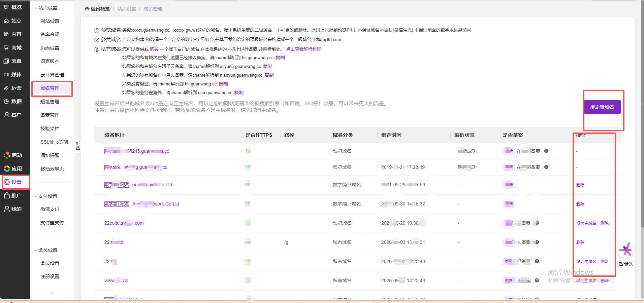This screenshot has width=644, height=303.
Task: Click the home icon next to 返回概览
Action: [x=87, y=9]
